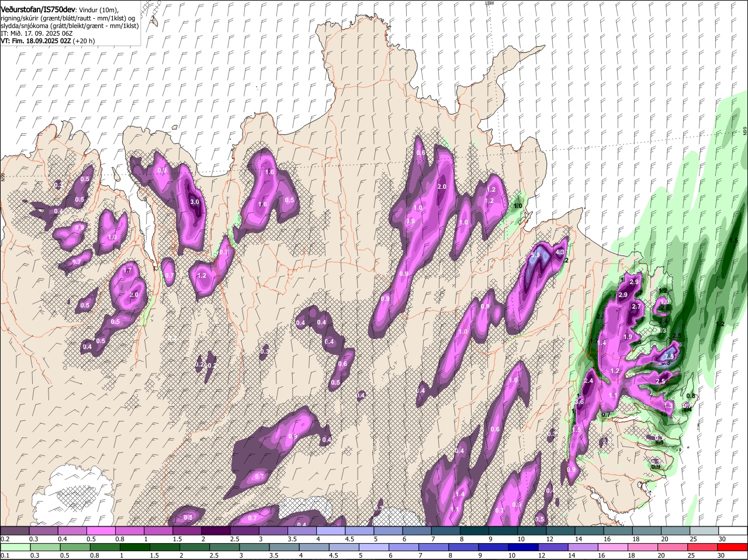748x560 pixels.
Task: Click the pale lavender snow swatch at 4
Action: click(x=330, y=531)
